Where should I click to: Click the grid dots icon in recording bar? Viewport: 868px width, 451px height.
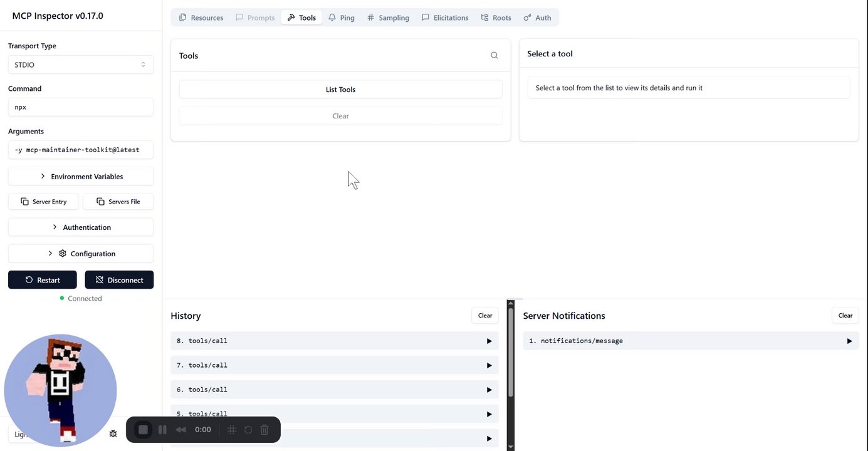pyautogui.click(x=231, y=430)
